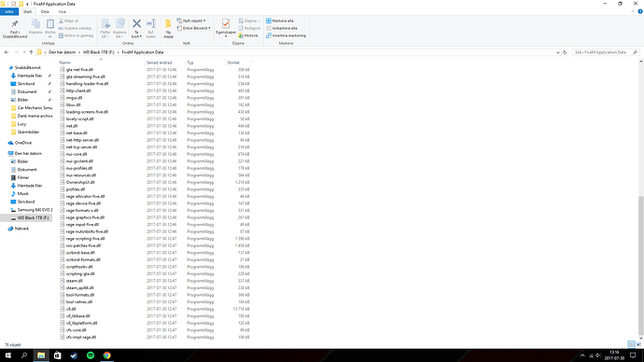Open Windows Start menu
Image resolution: width=644 pixels, height=362 pixels.
7,355
